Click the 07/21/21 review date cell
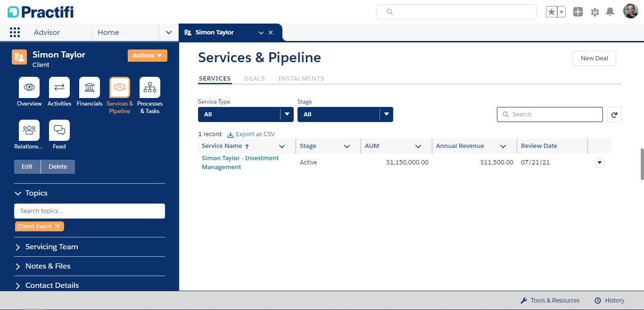This screenshot has height=310, width=644. coord(535,163)
